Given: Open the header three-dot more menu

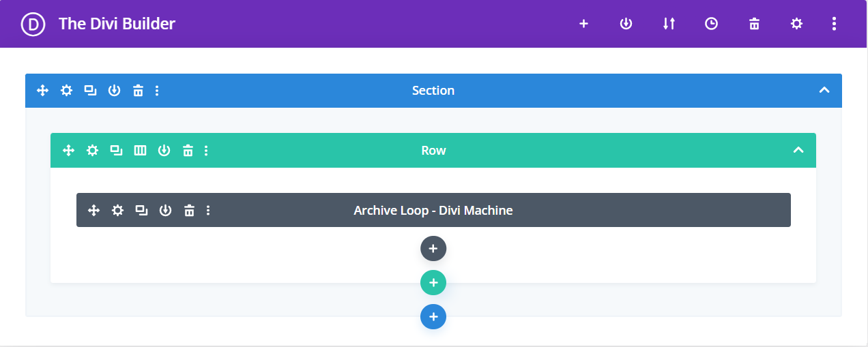Looking at the screenshot, I should point(834,24).
